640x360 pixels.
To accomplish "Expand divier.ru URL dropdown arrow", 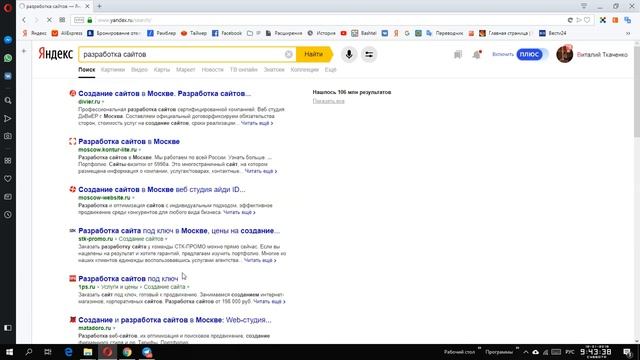I will coord(103,102).
